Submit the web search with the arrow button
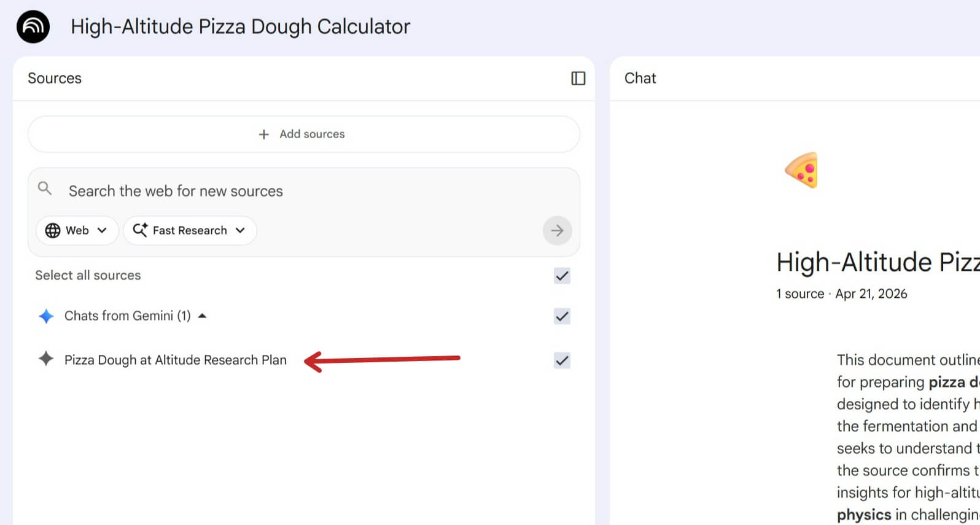 [557, 231]
